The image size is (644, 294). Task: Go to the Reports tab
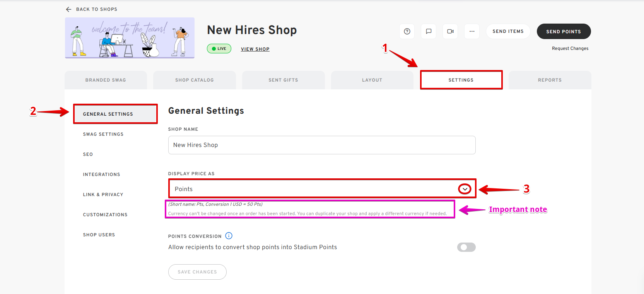coord(550,80)
